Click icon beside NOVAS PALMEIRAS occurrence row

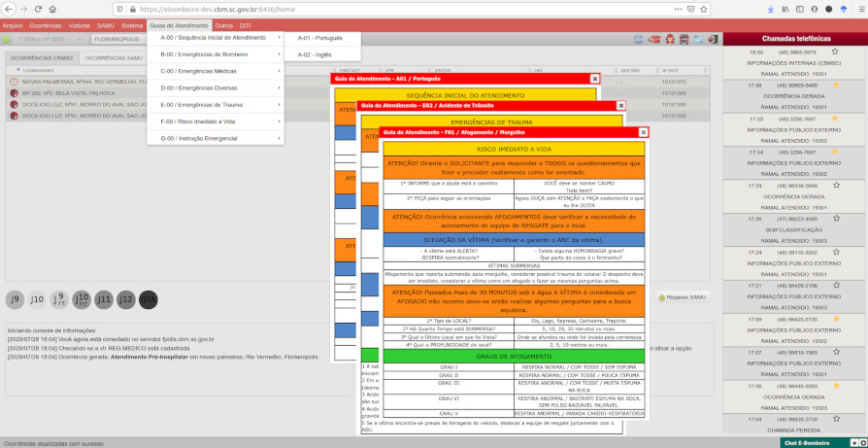14,82
